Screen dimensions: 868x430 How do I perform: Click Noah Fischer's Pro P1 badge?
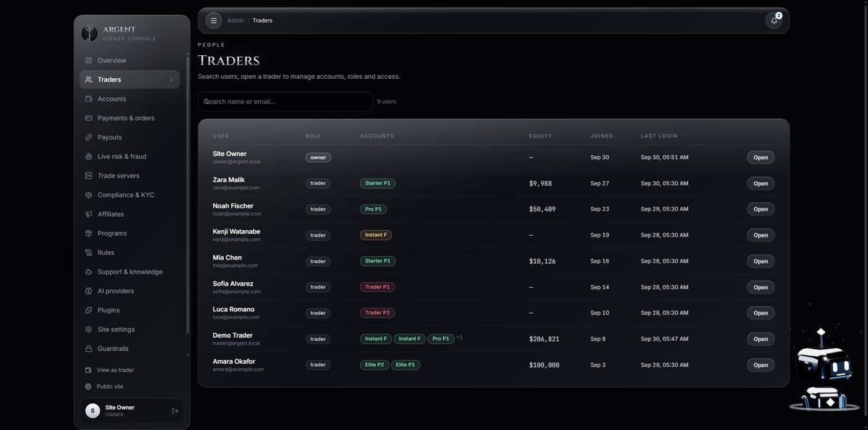(373, 209)
